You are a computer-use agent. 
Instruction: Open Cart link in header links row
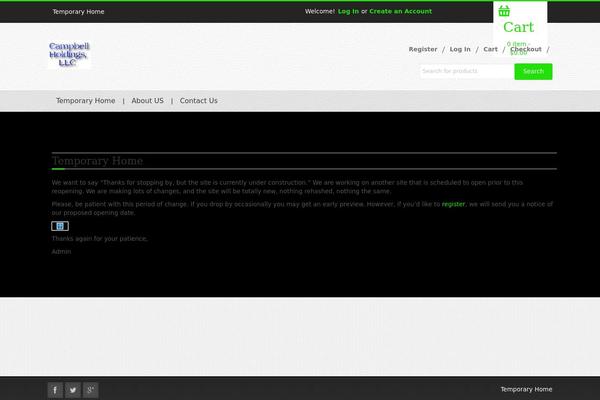(x=491, y=49)
